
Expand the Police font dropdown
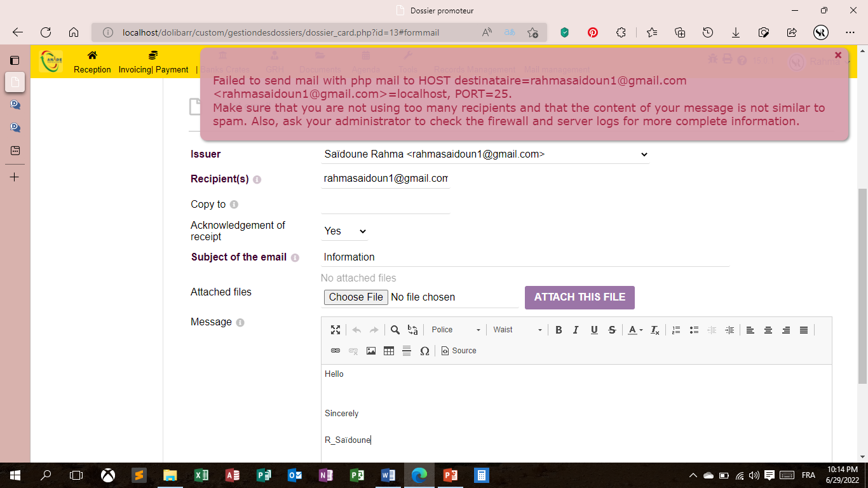(456, 330)
